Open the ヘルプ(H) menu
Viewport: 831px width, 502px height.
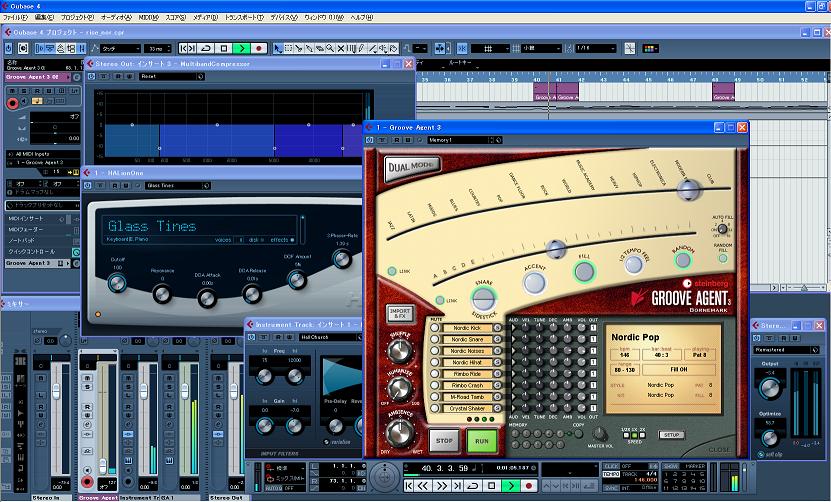click(361, 17)
